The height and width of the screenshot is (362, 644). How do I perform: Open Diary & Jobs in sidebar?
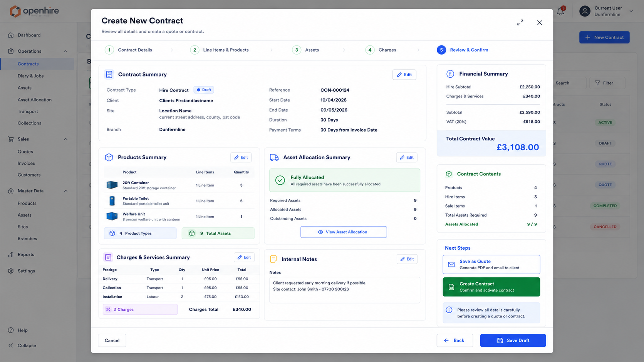[x=30, y=76]
